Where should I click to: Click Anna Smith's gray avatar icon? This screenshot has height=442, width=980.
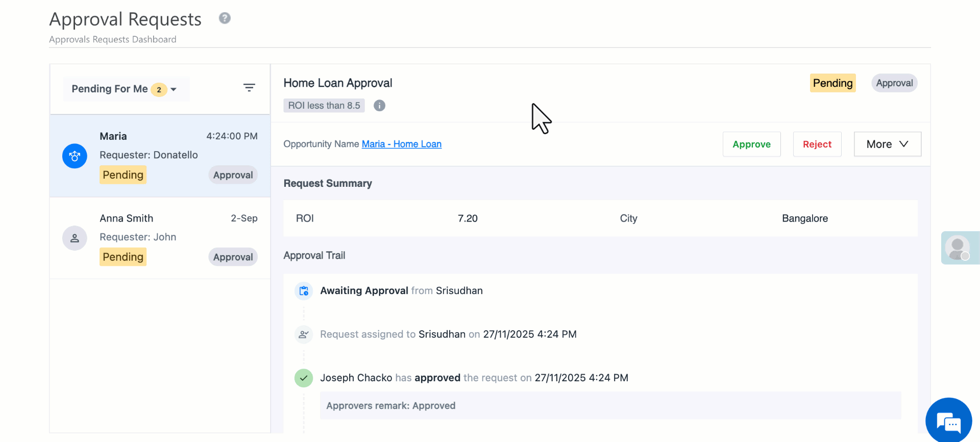point(75,238)
